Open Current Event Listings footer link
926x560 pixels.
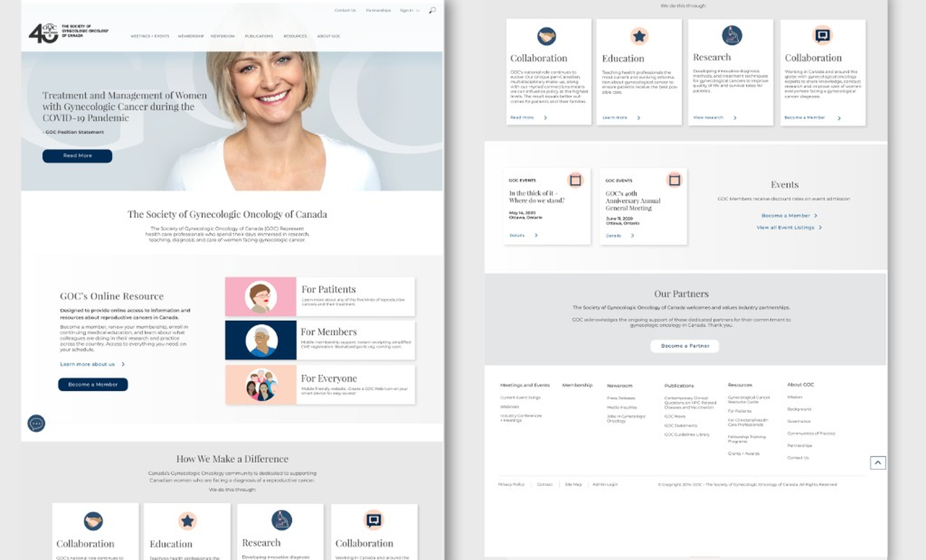(x=520, y=397)
